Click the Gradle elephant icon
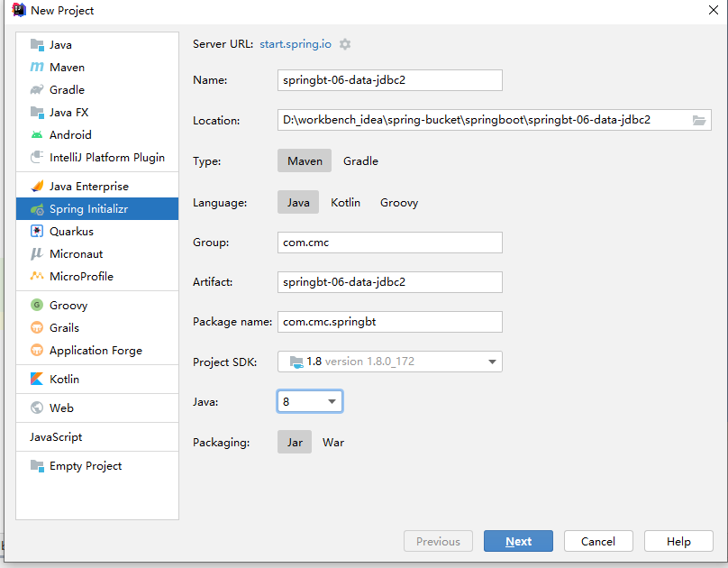This screenshot has height=568, width=728. click(x=37, y=89)
